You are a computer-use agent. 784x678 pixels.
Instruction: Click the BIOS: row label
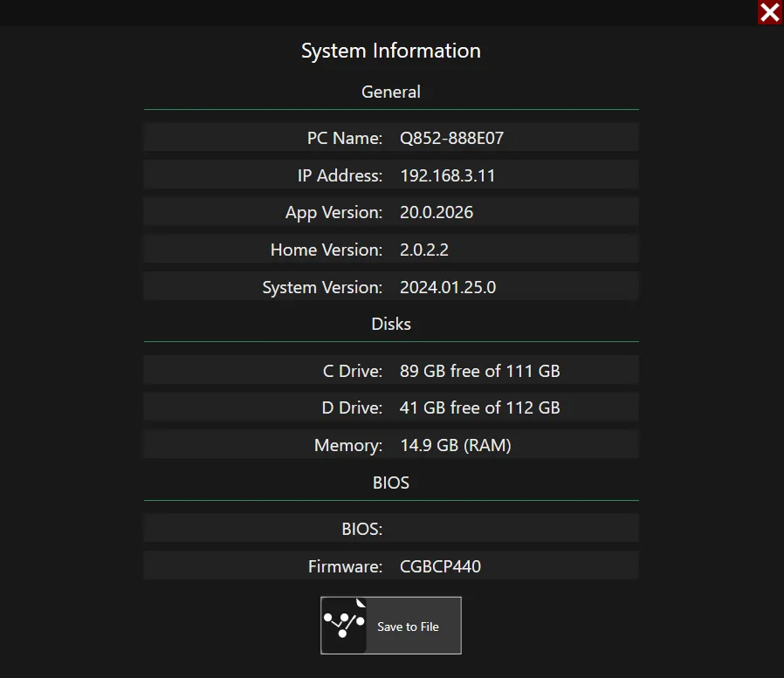click(x=362, y=529)
